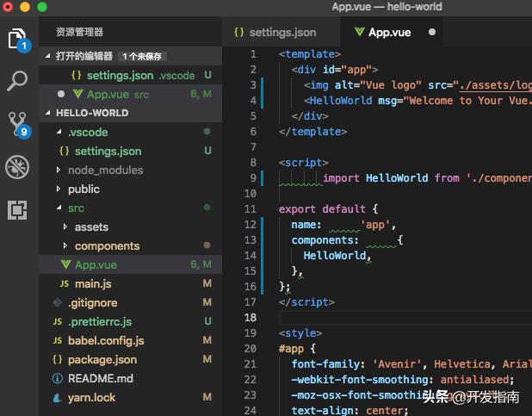
Task: Open .prettierrc.js file in explorer
Action: (131, 321)
